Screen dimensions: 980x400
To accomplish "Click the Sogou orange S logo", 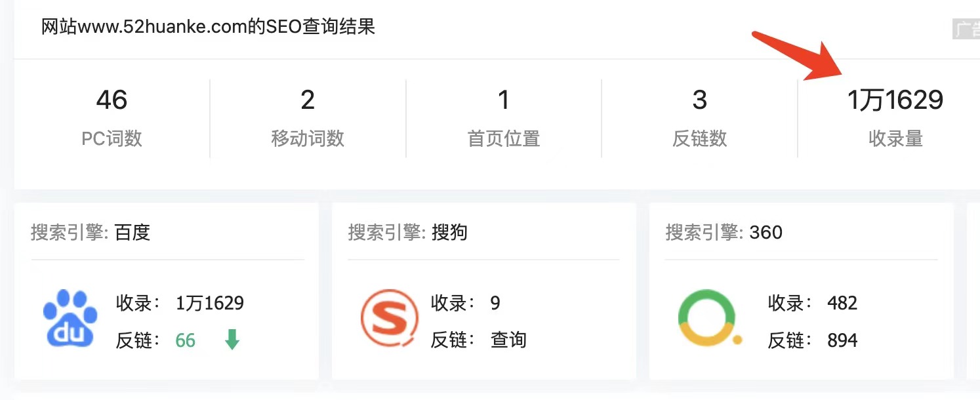I will tap(390, 318).
